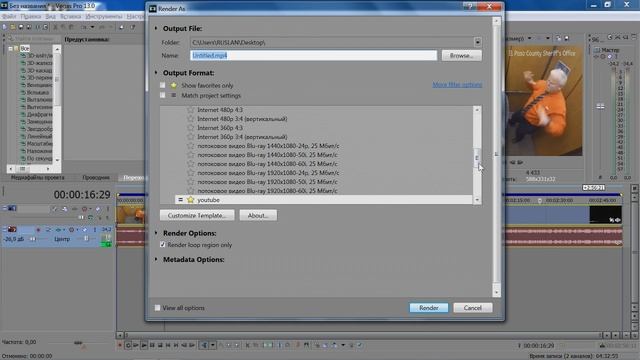The width and height of the screenshot is (640, 360).
Task: Click Customize Template... button
Action: tap(197, 216)
